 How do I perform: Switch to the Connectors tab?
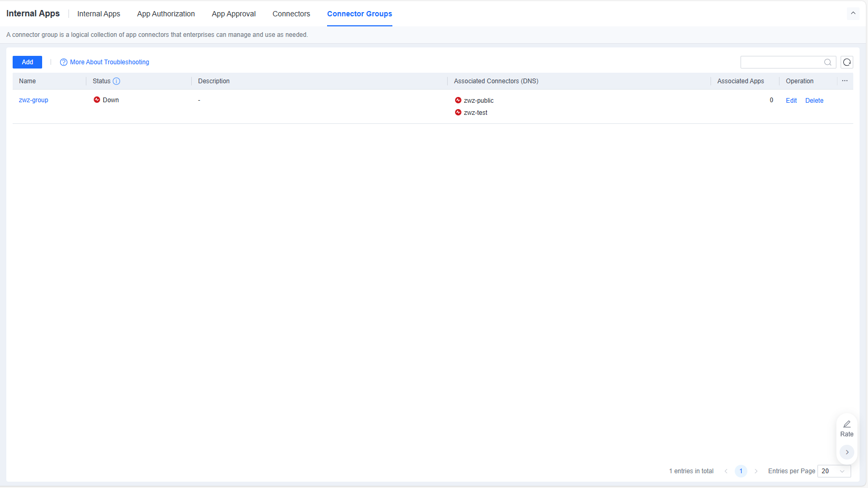pos(291,14)
